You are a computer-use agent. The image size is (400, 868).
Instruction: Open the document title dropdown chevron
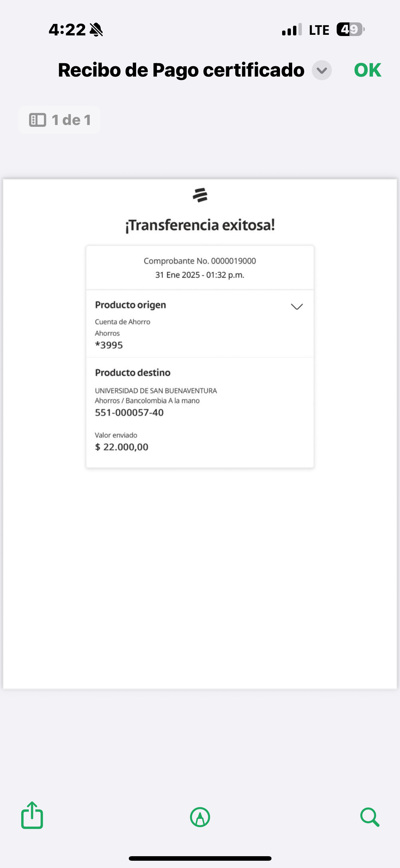322,71
